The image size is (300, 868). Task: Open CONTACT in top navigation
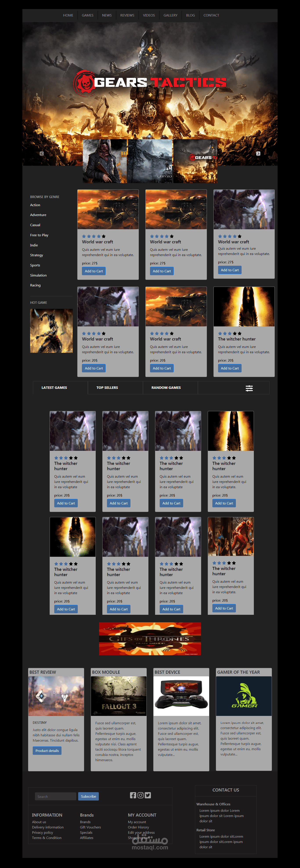pyautogui.click(x=211, y=15)
